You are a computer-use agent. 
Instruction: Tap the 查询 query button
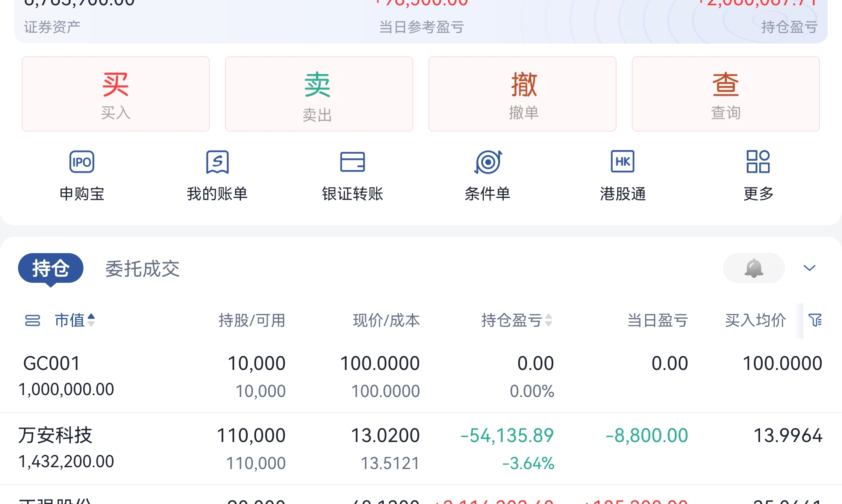coord(725,94)
